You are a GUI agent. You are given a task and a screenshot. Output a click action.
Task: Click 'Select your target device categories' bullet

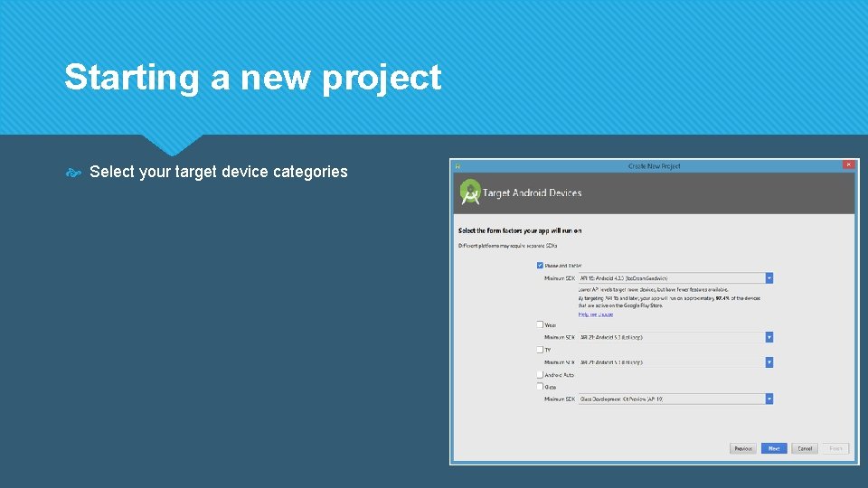tap(219, 172)
